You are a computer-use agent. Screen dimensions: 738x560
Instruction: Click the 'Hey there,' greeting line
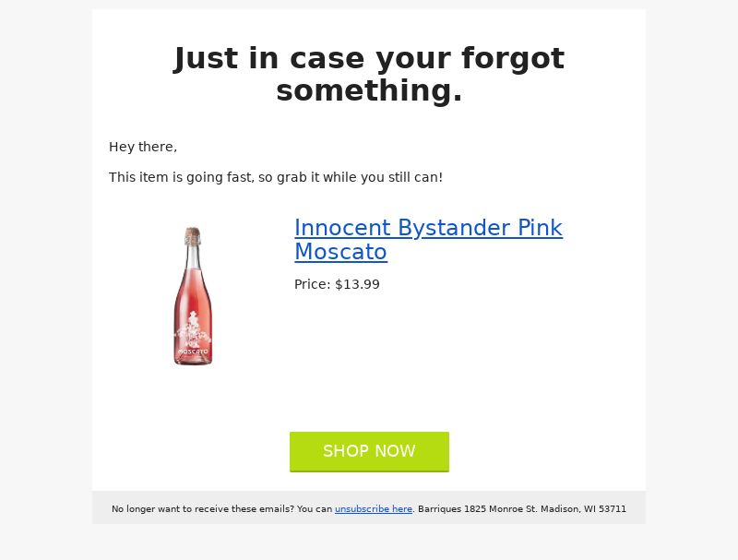(143, 147)
